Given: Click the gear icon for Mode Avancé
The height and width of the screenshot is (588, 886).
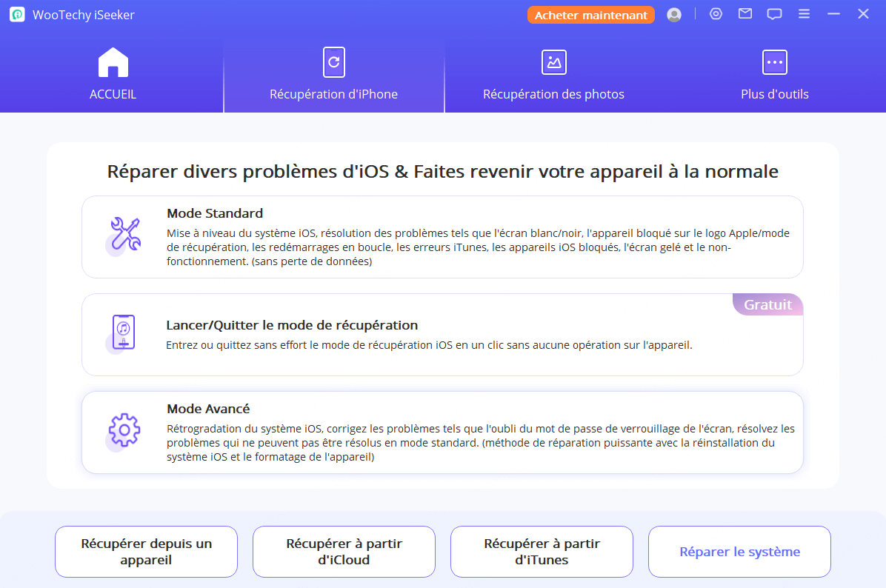Looking at the screenshot, I should pyautogui.click(x=124, y=430).
